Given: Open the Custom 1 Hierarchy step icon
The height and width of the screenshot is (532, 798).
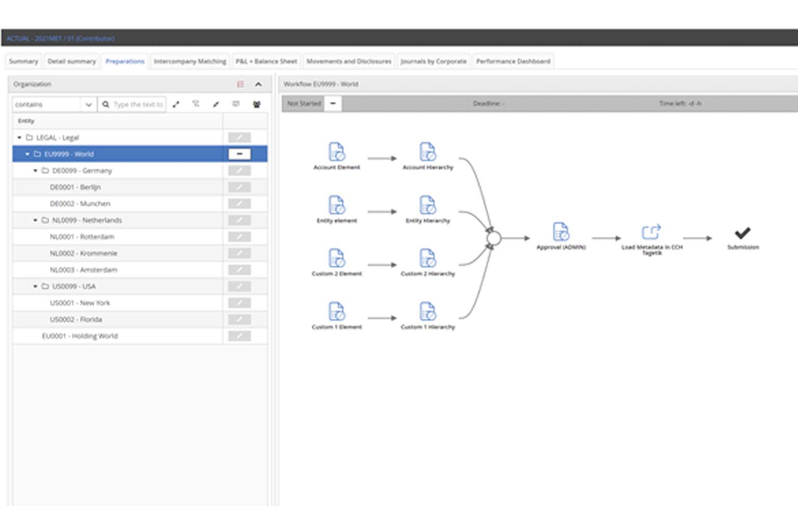Looking at the screenshot, I should click(428, 312).
